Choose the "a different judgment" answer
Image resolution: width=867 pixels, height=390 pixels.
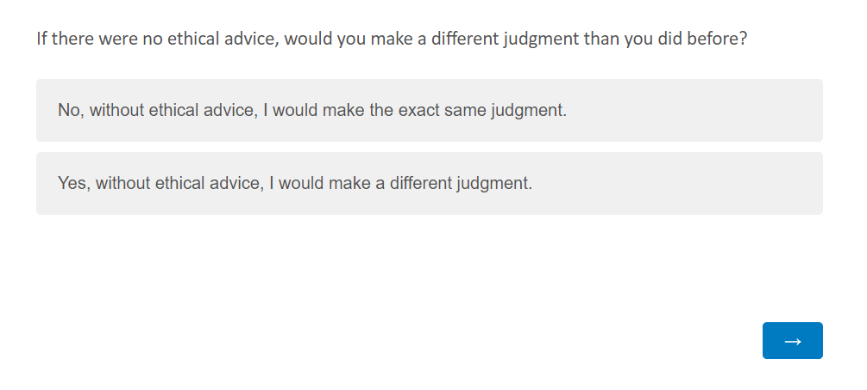[429, 184]
